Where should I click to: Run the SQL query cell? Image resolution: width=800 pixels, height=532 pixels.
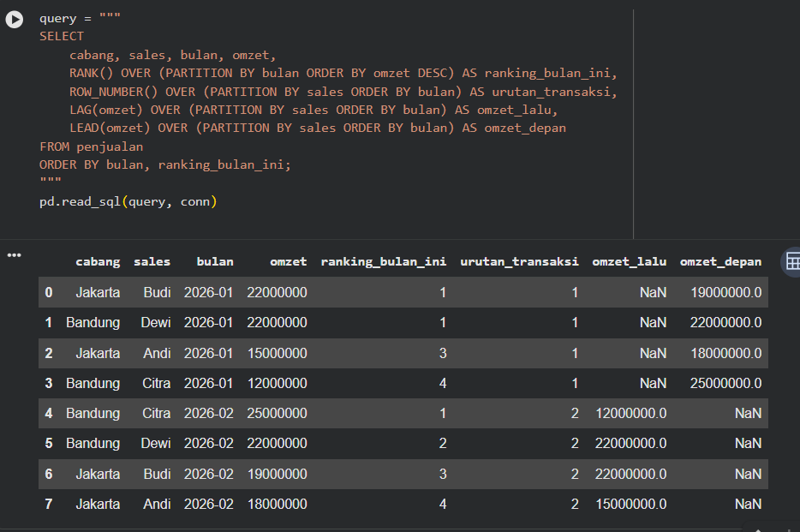point(15,20)
